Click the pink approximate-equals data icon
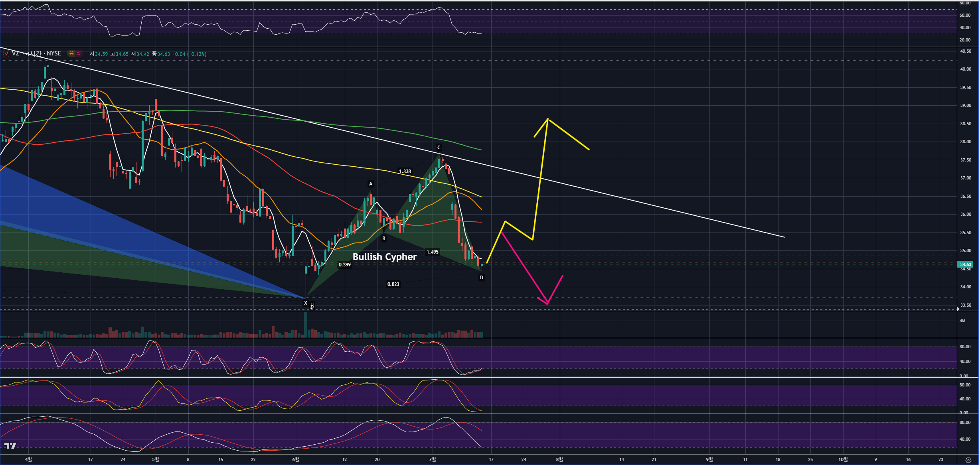The width and height of the screenshot is (980, 465). 79,54
